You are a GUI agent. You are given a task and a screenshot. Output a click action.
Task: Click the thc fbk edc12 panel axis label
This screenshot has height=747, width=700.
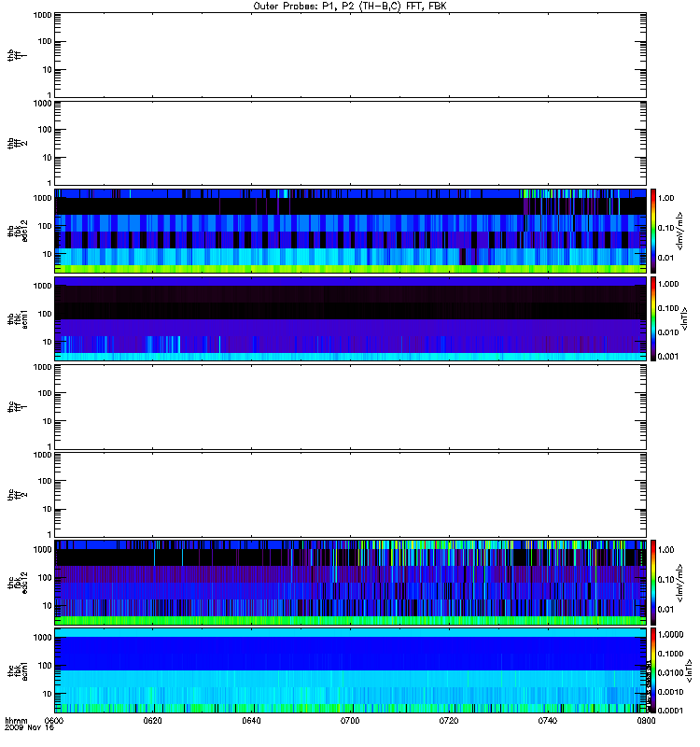pyautogui.click(x=17, y=583)
